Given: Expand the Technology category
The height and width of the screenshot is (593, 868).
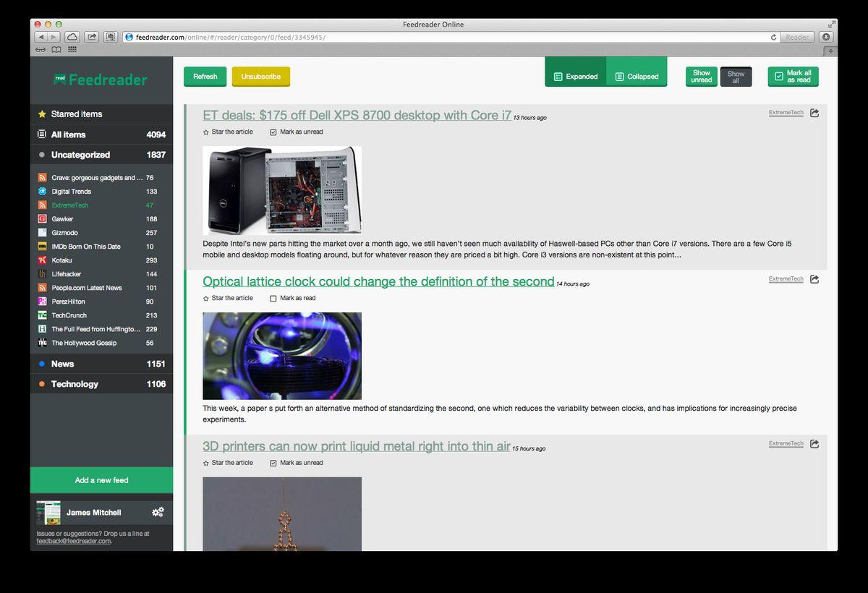Looking at the screenshot, I should (x=101, y=384).
